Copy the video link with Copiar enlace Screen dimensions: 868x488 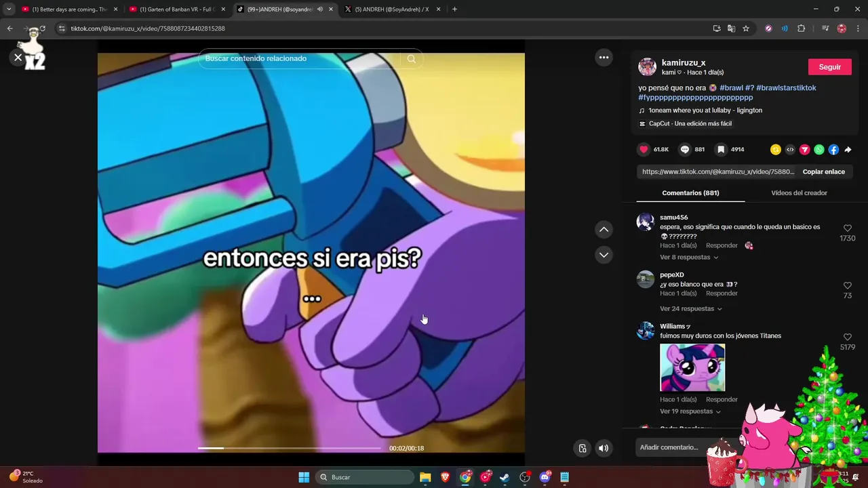pyautogui.click(x=824, y=172)
